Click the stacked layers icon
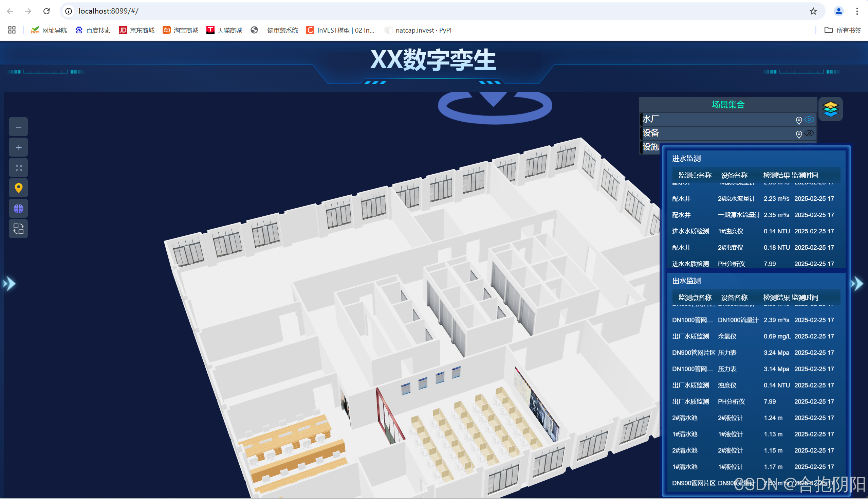The image size is (868, 499). coord(830,109)
